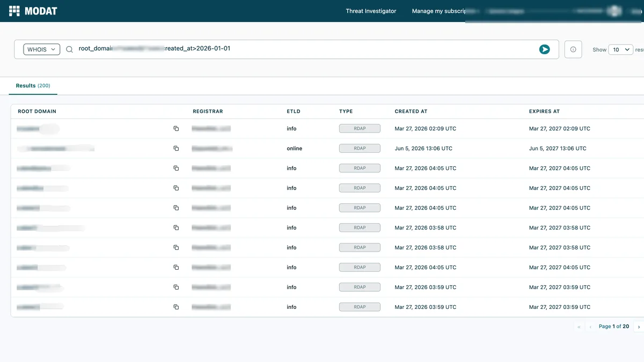Select 'Mar 27, 2026 02:09 UTC' created date
The width and height of the screenshot is (644, 362).
click(426, 129)
